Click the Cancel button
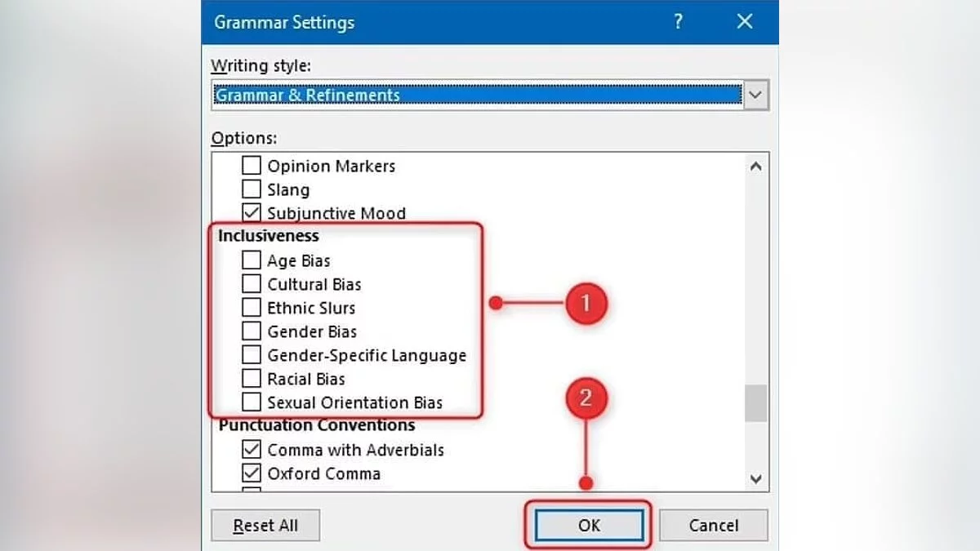The width and height of the screenshot is (980, 551). point(713,526)
